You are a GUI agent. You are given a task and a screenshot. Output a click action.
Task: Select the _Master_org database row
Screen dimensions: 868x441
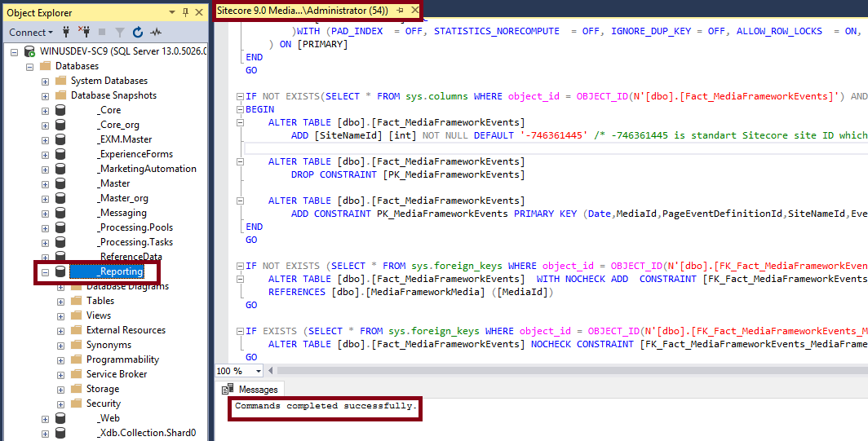pyautogui.click(x=123, y=198)
